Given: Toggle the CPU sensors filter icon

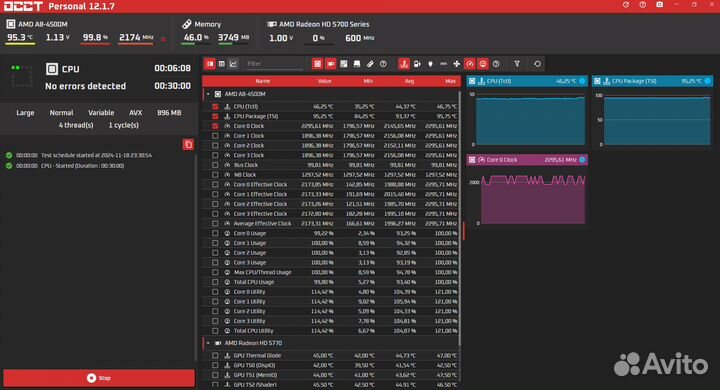Looking at the screenshot, I should [317, 64].
